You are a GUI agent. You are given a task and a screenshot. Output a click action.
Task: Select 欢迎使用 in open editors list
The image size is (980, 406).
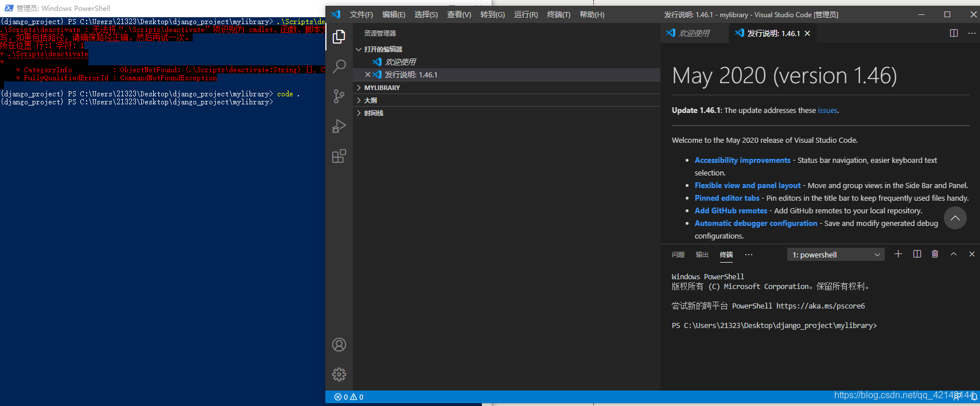[x=508, y=62]
